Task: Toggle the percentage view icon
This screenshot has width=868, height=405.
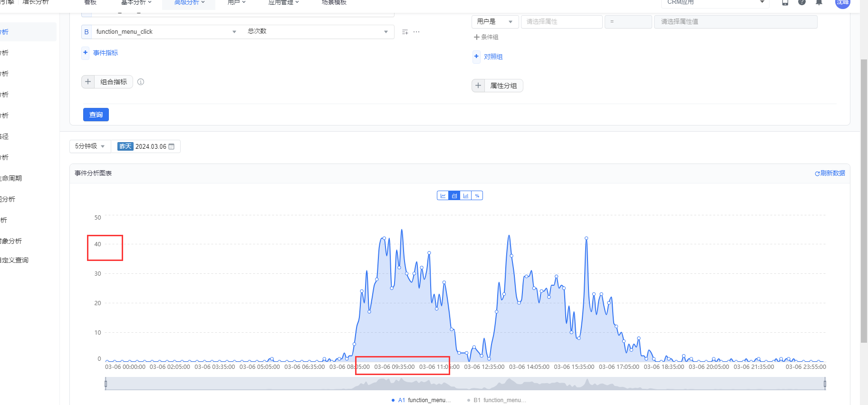Action: [x=477, y=195]
